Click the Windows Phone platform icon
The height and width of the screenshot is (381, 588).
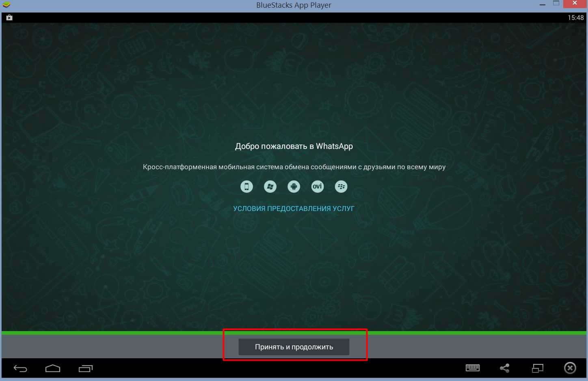270,187
